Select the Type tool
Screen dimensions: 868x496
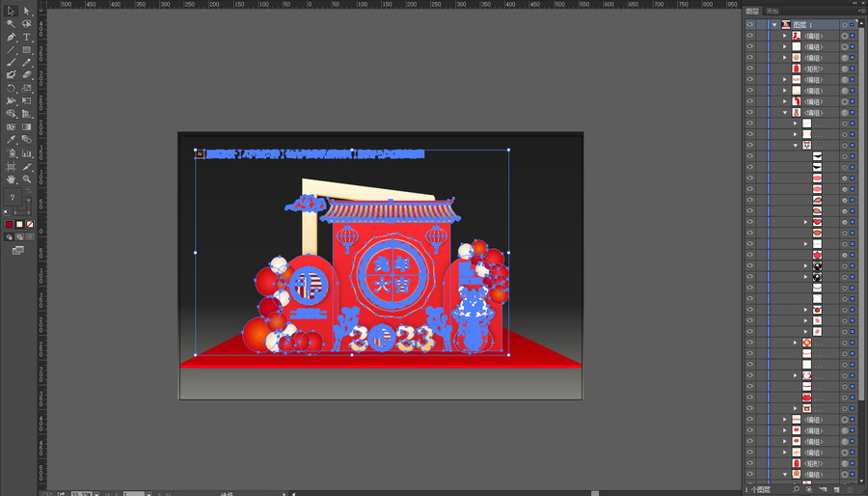(x=26, y=37)
